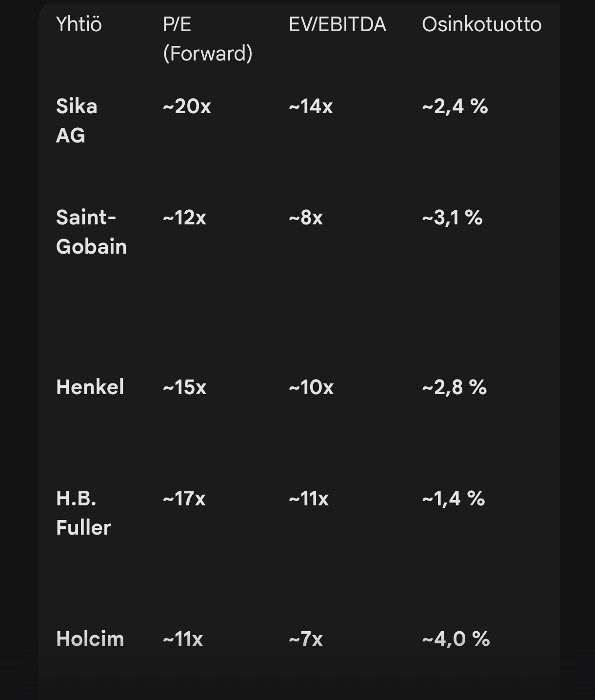The height and width of the screenshot is (700, 595).
Task: Select the Holcim company name
Action: 90,639
